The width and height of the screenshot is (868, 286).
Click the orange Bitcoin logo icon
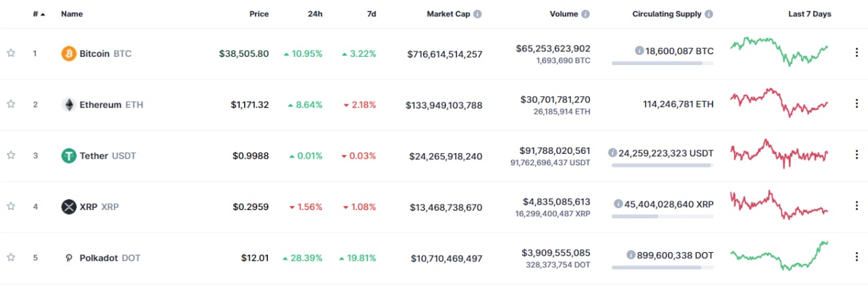(x=68, y=54)
